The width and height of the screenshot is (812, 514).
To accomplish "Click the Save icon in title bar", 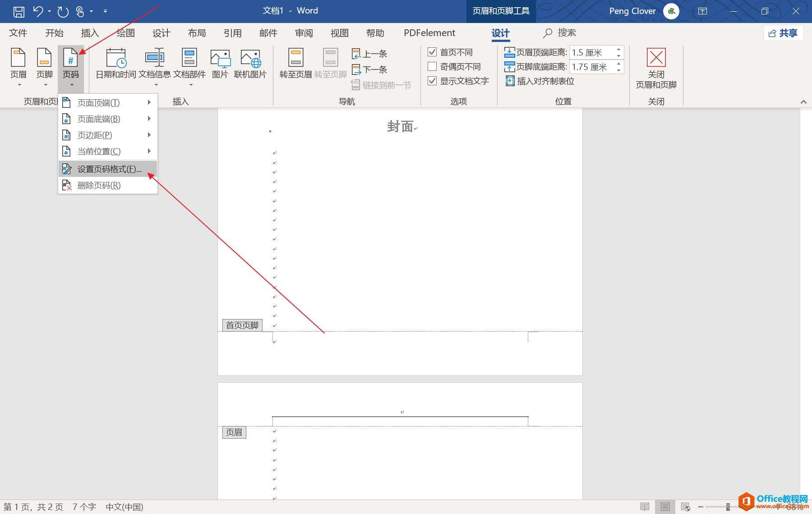I will [x=18, y=11].
